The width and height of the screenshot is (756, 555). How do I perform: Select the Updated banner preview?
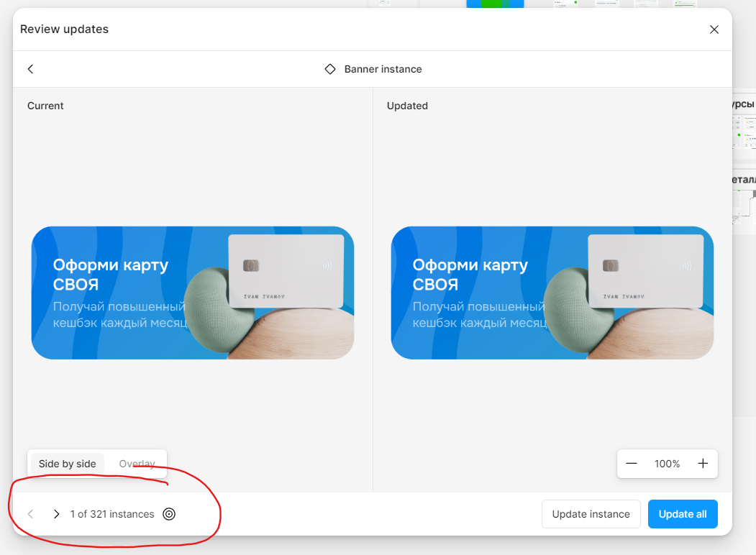pyautogui.click(x=552, y=293)
